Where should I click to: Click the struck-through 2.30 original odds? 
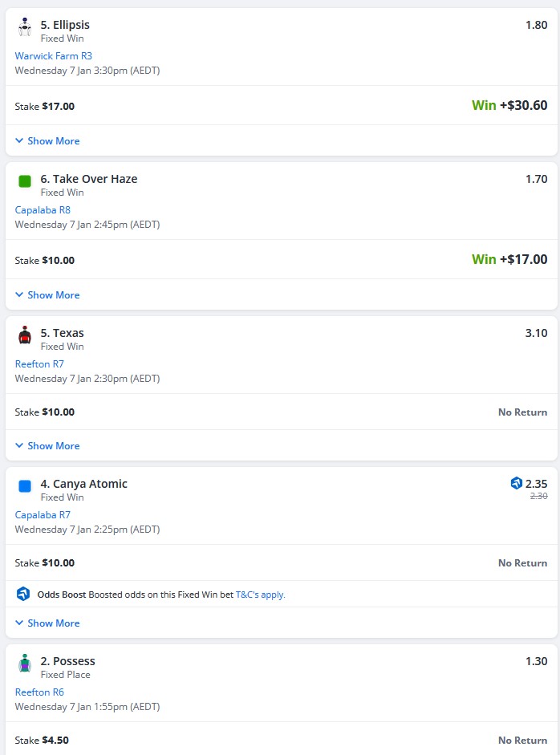coord(539,496)
